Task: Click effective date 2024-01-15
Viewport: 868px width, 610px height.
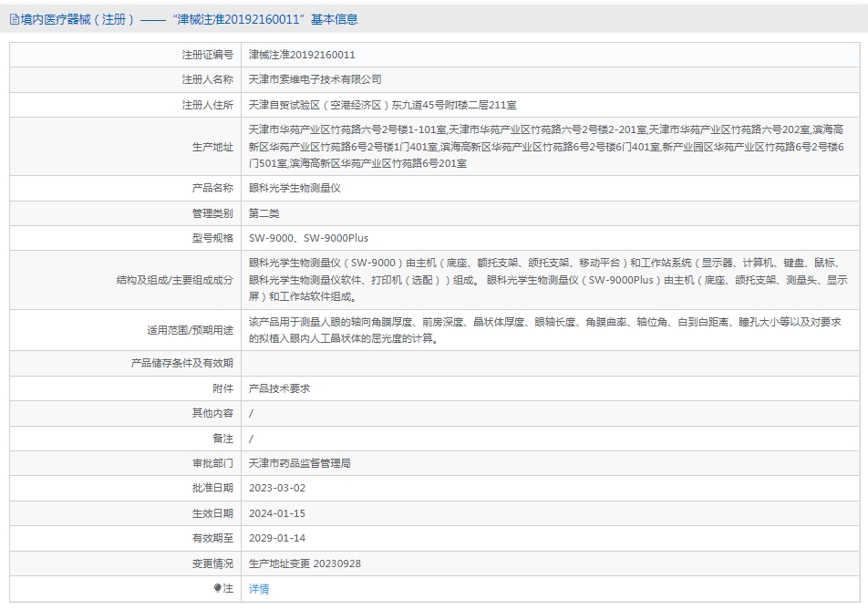Action: pos(277,513)
